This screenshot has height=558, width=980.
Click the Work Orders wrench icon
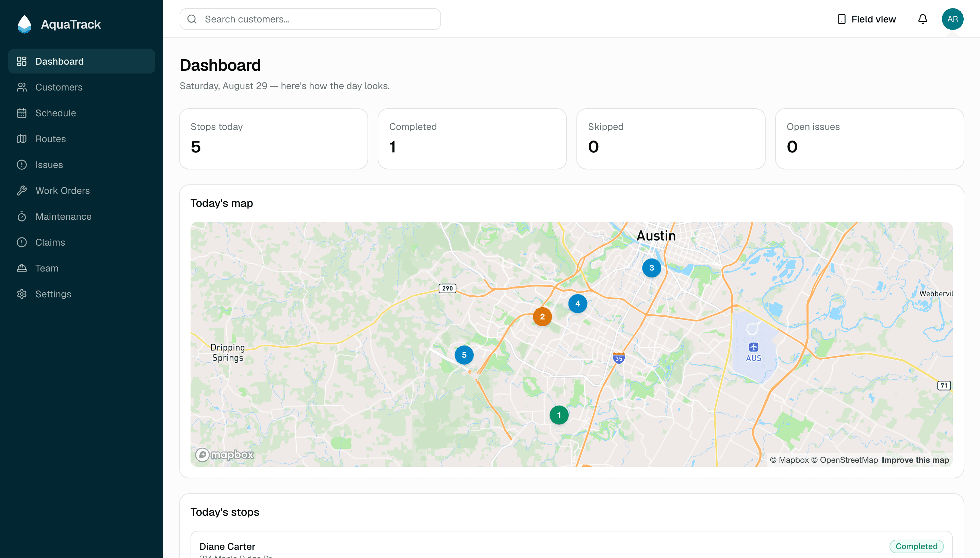click(22, 191)
